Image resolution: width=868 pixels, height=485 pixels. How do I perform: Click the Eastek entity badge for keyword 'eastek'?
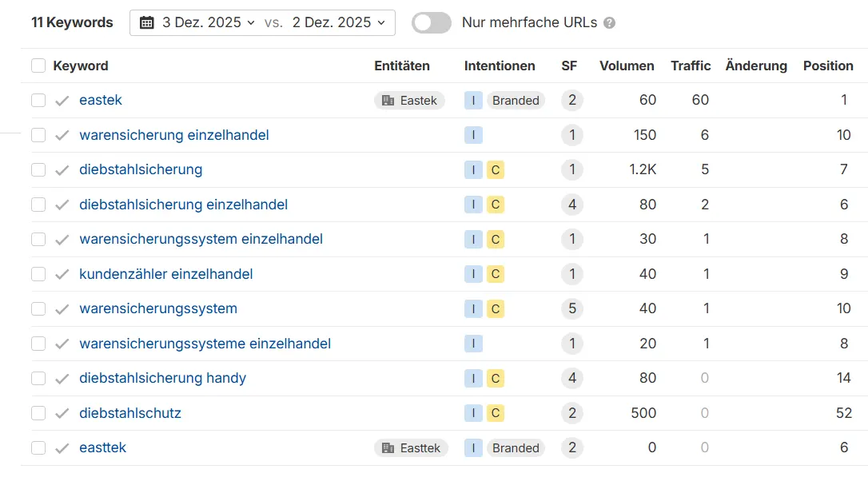(409, 100)
